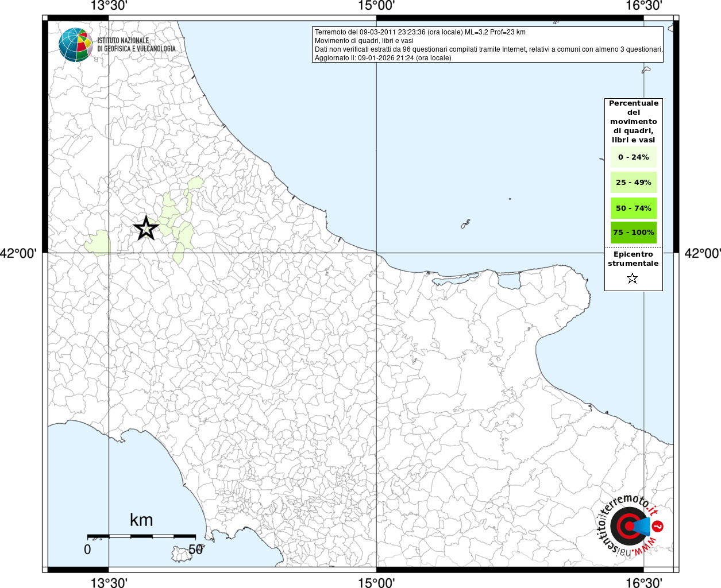Click the epicenter star on the map

click(146, 228)
